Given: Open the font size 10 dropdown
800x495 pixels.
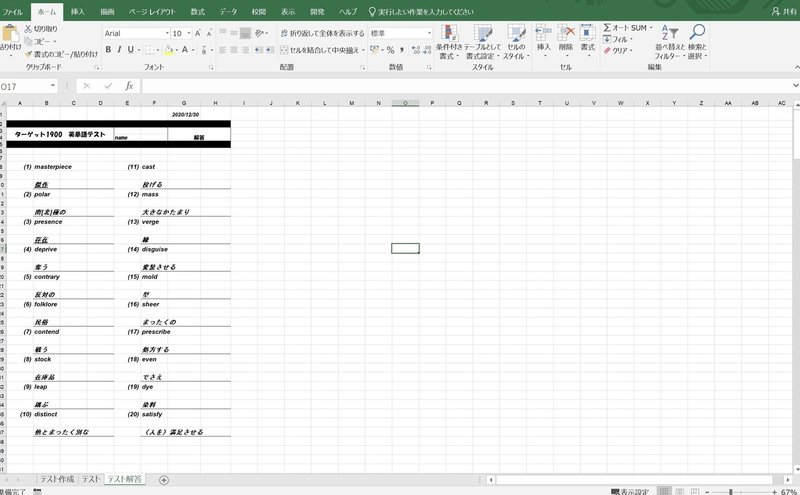Looking at the screenshot, I should point(189,33).
